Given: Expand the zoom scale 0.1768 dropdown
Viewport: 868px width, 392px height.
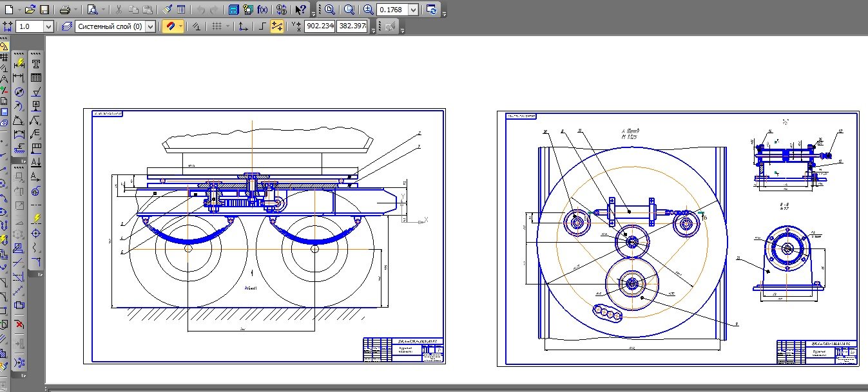Looking at the screenshot, I should (x=413, y=10).
